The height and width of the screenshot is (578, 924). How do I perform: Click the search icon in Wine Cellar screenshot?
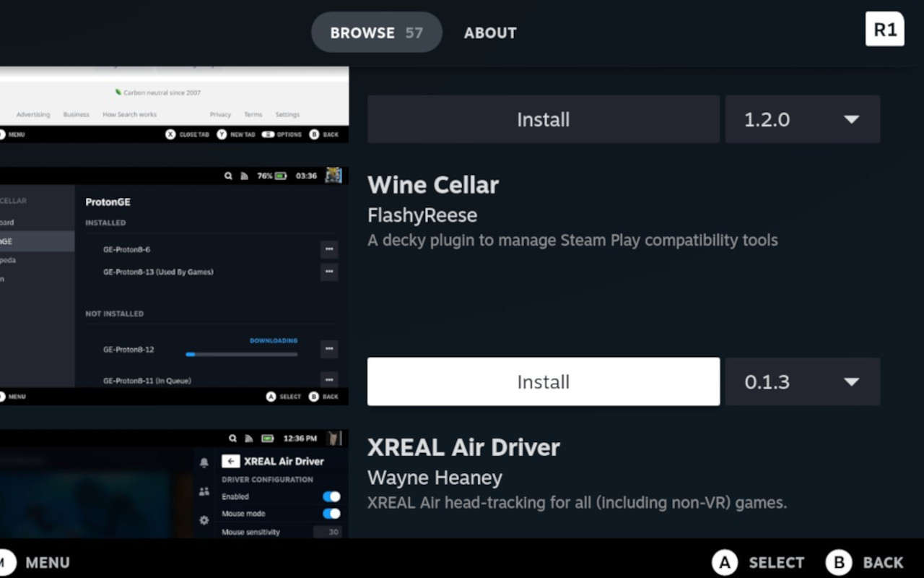(x=229, y=176)
